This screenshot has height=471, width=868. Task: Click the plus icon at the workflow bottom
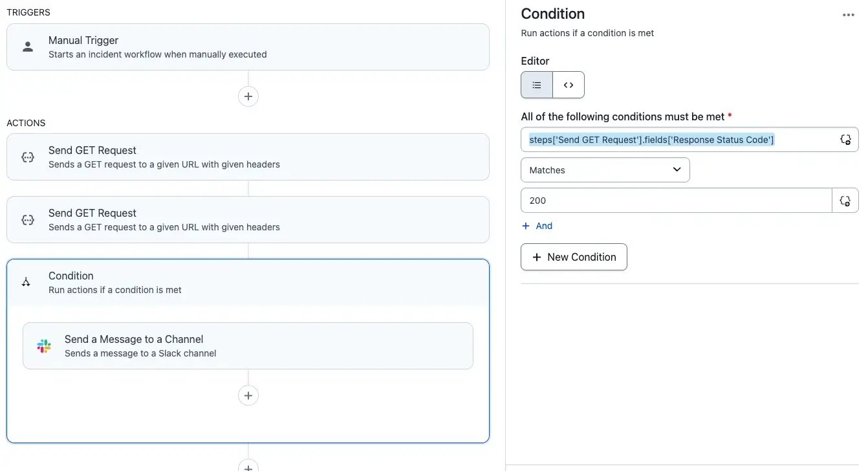coord(248,466)
